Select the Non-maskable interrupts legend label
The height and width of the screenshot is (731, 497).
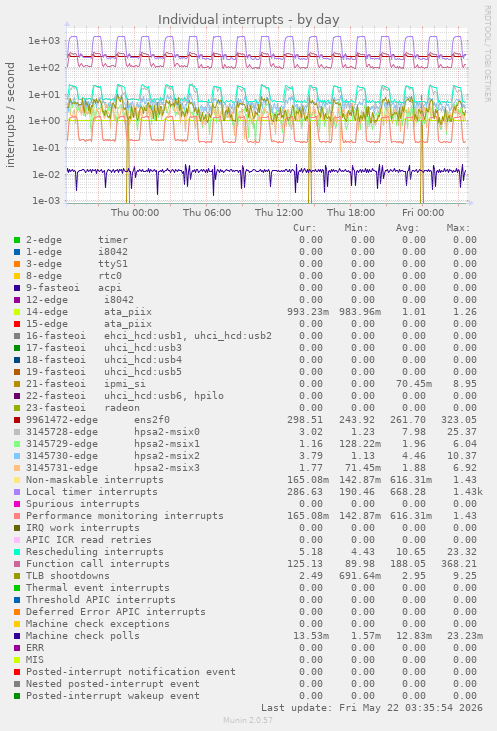tap(95, 480)
